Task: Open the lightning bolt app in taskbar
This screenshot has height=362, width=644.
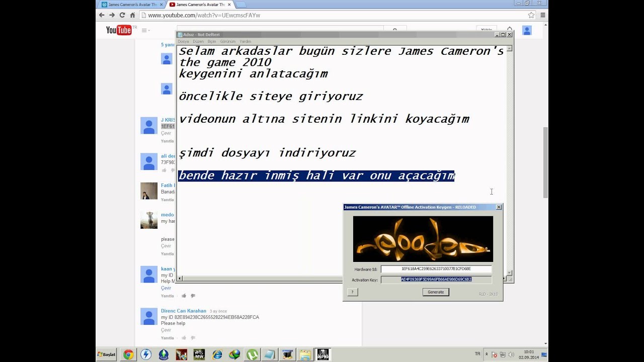Action: [x=146, y=354]
